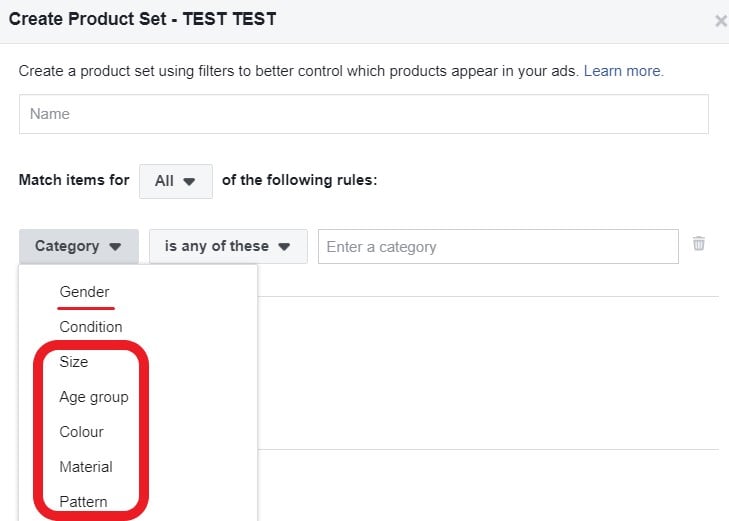Focus the product set Name field
Image resolution: width=729 pixels, height=521 pixels.
pyautogui.click(x=364, y=114)
